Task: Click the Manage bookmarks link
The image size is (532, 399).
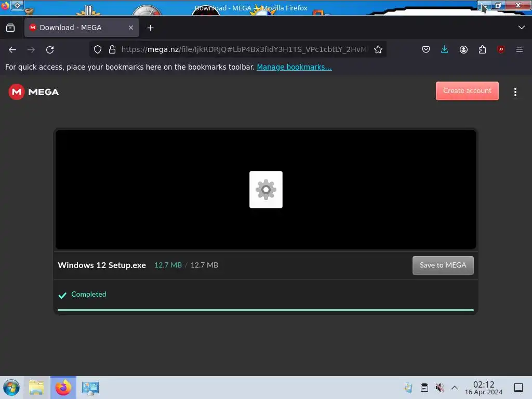Action: [294, 67]
